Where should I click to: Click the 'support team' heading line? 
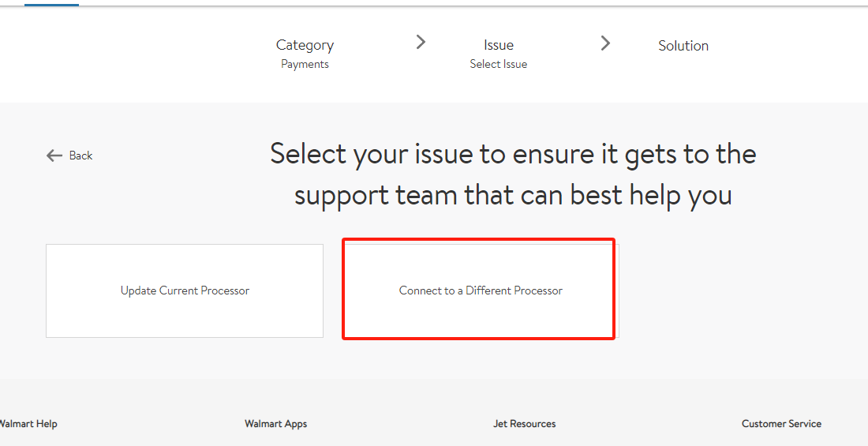[x=513, y=194]
